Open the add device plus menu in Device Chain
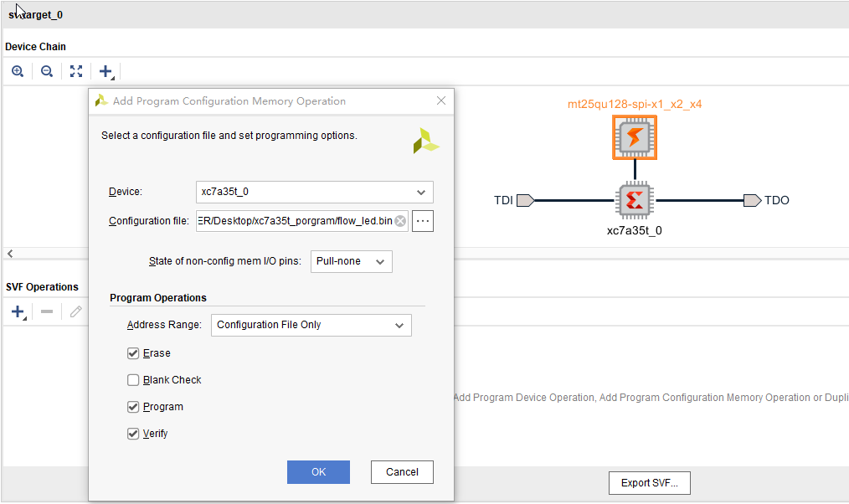The width and height of the screenshot is (849, 504). click(x=106, y=71)
